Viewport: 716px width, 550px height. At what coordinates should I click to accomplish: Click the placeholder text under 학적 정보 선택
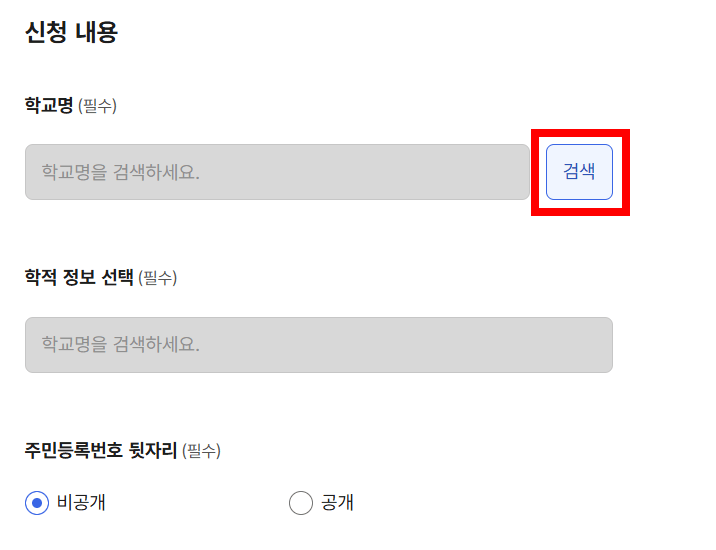tap(120, 345)
